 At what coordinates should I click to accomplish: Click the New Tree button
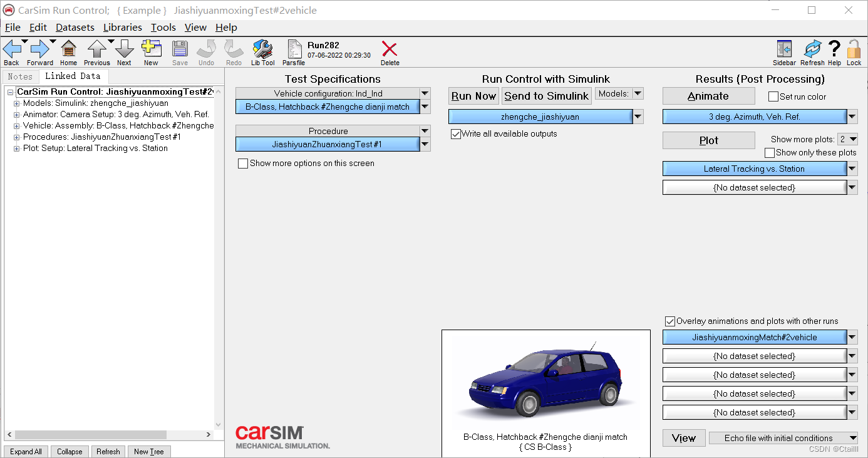click(x=149, y=452)
